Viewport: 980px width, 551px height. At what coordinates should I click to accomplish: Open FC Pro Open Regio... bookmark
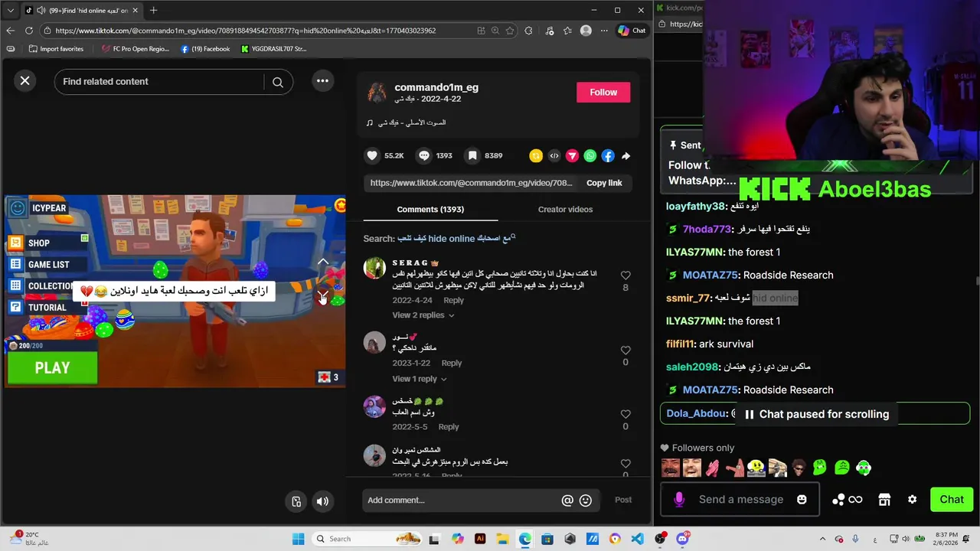(136, 49)
